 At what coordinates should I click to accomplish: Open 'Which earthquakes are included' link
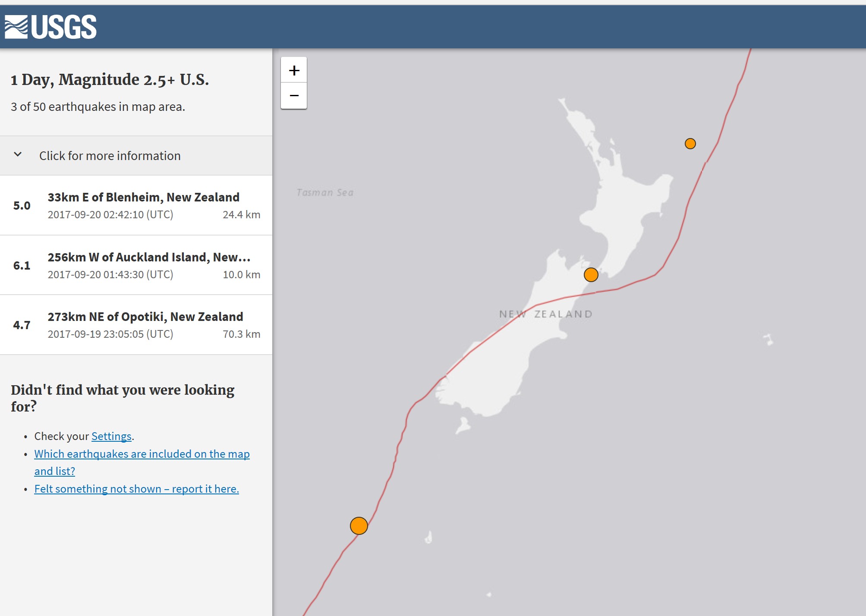[142, 454]
